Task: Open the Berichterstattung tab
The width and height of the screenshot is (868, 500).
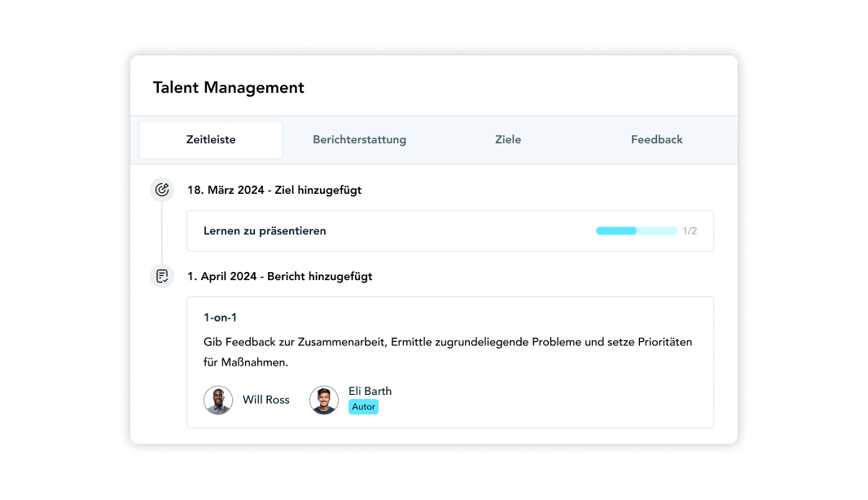Action: tap(359, 140)
